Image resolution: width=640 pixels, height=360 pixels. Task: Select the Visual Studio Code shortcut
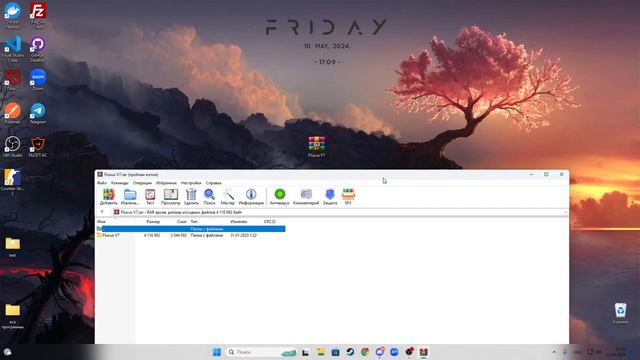(x=12, y=49)
